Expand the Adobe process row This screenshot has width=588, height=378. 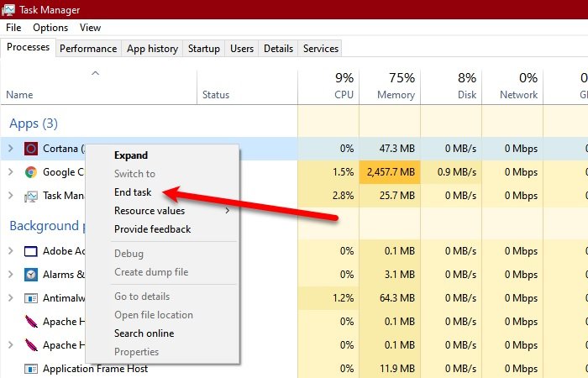(x=10, y=251)
